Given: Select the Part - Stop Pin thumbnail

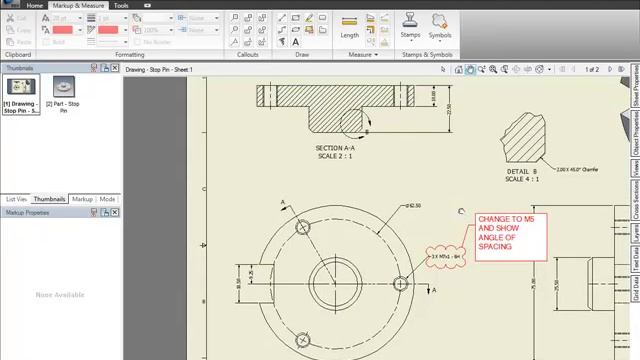Looking at the screenshot, I should coord(63,95).
